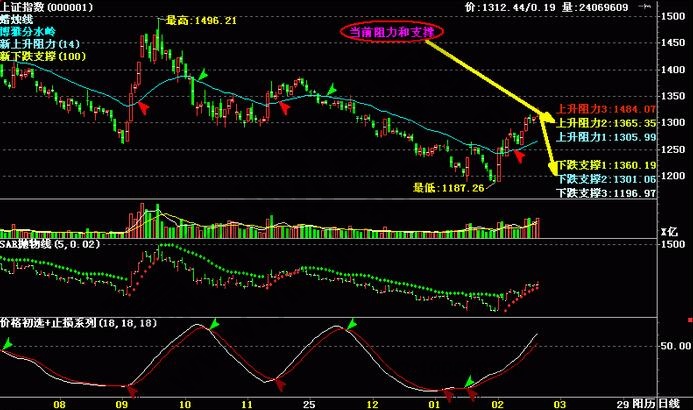Click the green arrow at far left of bottom oscillator
Image resolution: width=693 pixels, height=410 pixels.
(9, 345)
